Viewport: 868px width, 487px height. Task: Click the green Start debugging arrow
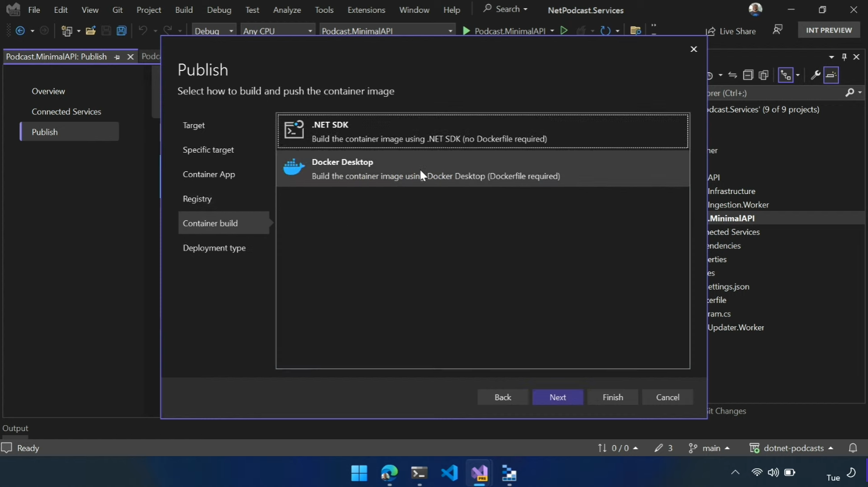pyautogui.click(x=466, y=31)
